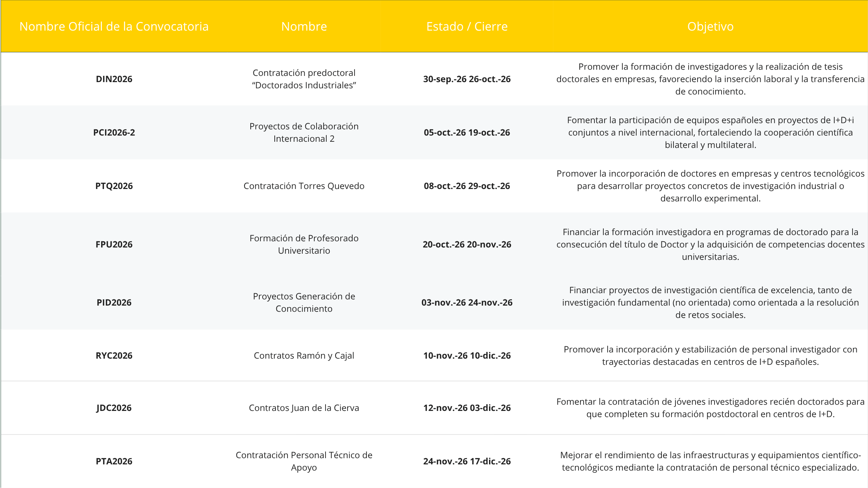Click the JDC2026 call code
This screenshot has height=488, width=868.
coord(114,408)
